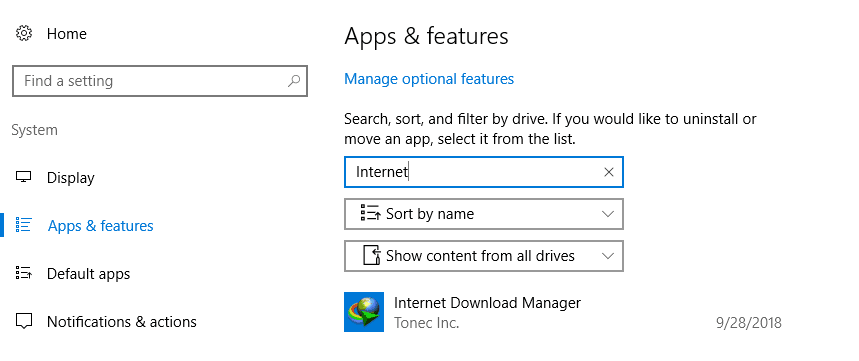Image resolution: width=859 pixels, height=361 pixels.
Task: Click the Default apps icon
Action: point(24,272)
